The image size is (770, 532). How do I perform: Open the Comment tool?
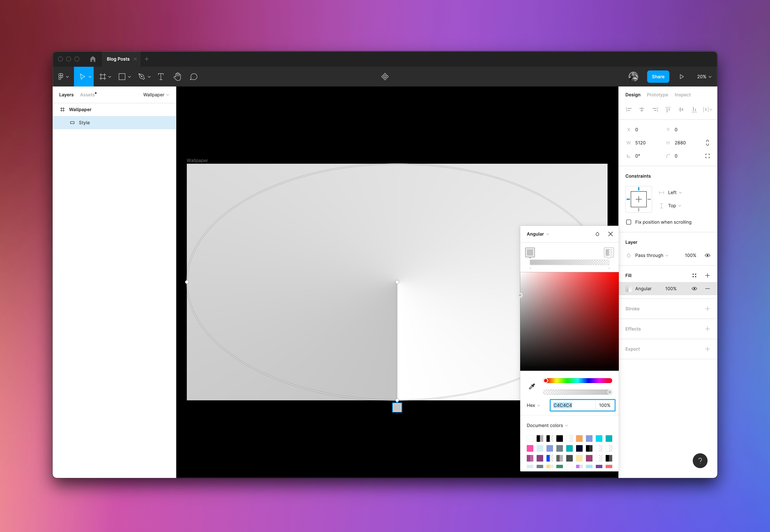point(194,76)
